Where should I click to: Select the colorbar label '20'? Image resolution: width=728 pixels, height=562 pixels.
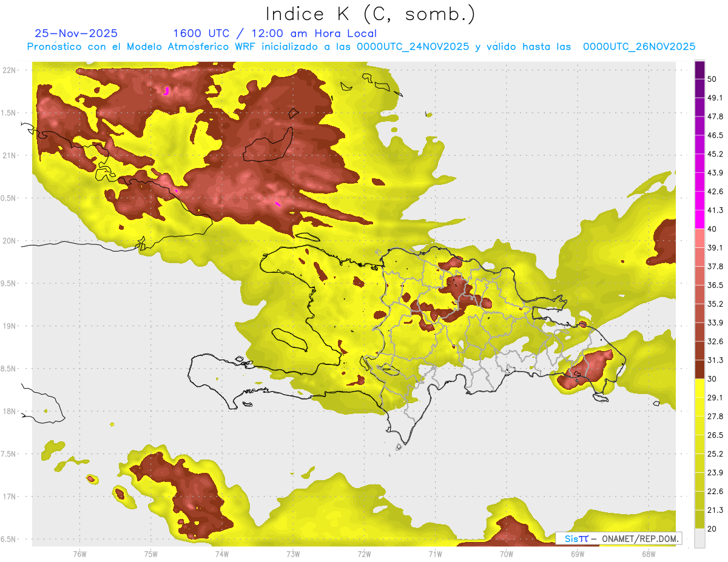click(712, 529)
